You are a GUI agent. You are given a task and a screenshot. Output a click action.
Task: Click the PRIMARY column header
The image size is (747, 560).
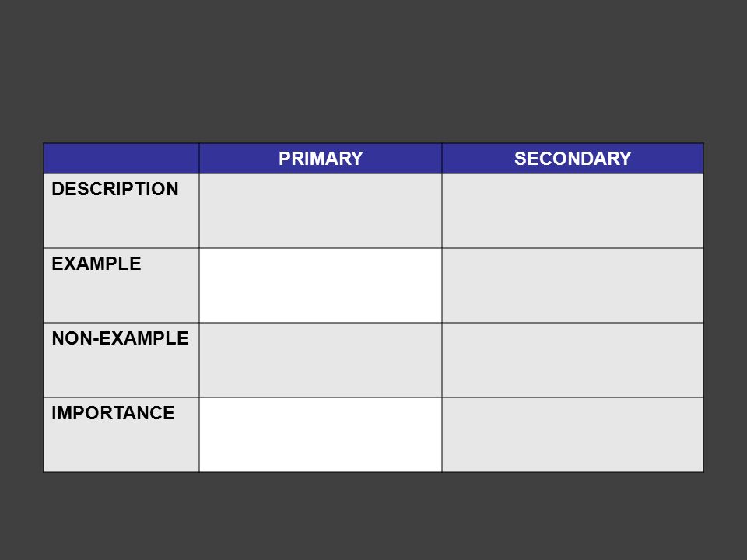(x=320, y=158)
